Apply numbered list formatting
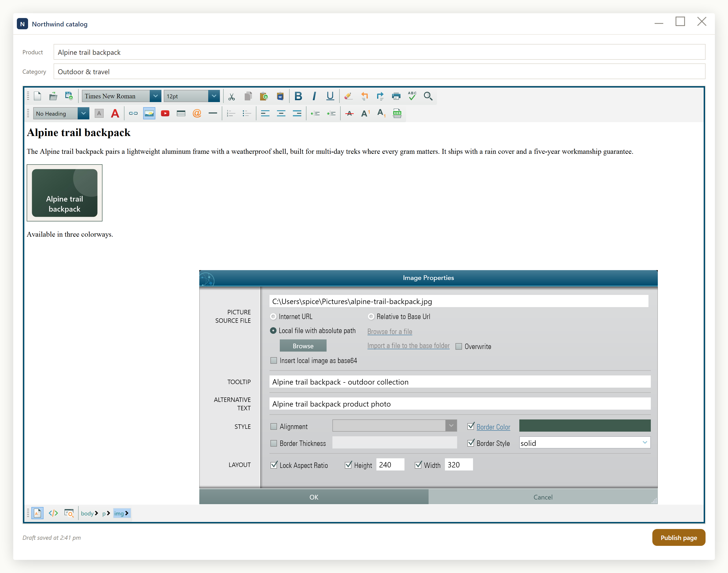 click(231, 113)
